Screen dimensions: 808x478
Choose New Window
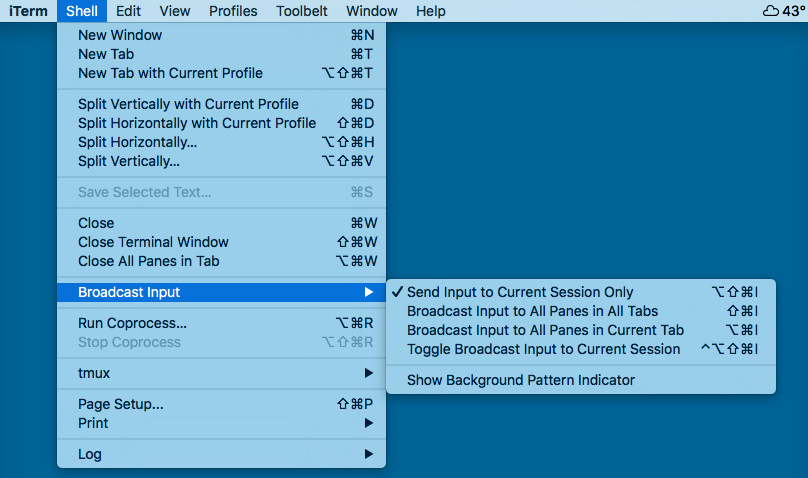222,35
